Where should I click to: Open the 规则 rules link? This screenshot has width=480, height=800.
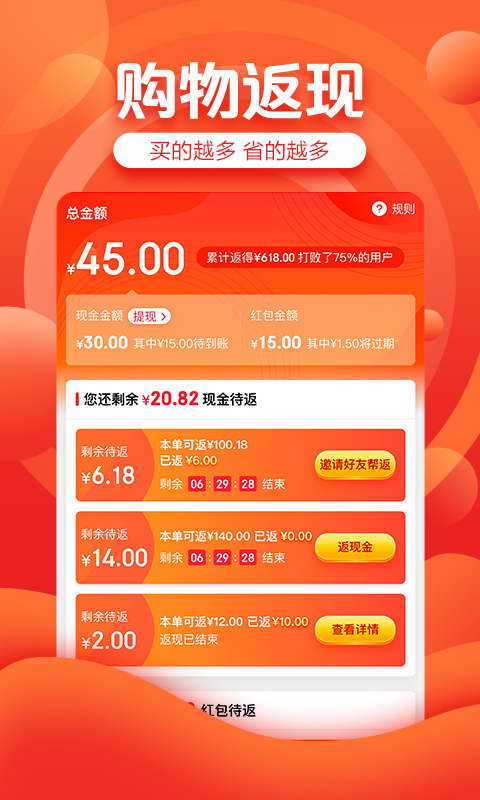tap(403, 209)
